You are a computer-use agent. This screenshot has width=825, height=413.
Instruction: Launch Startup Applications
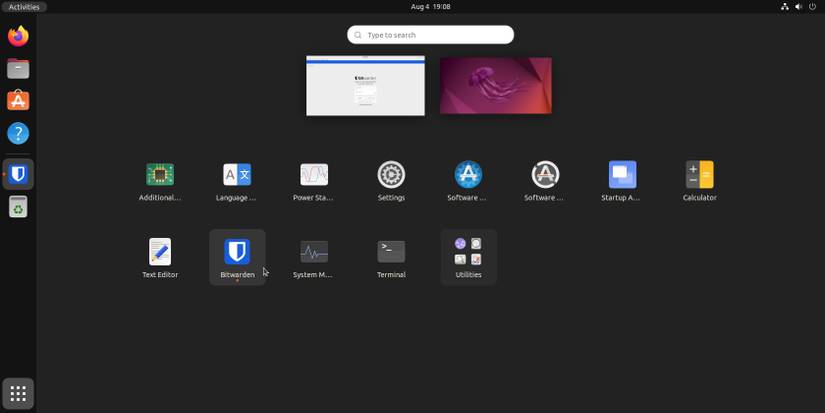point(622,180)
